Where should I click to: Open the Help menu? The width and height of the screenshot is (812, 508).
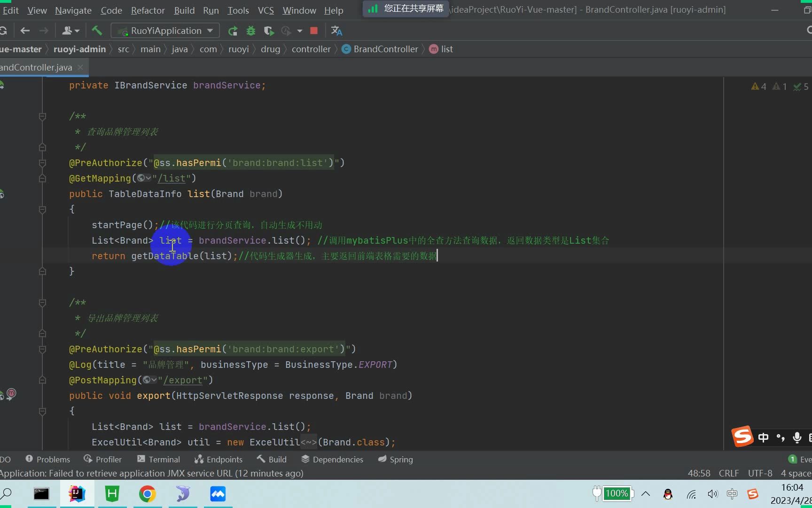coord(334,10)
